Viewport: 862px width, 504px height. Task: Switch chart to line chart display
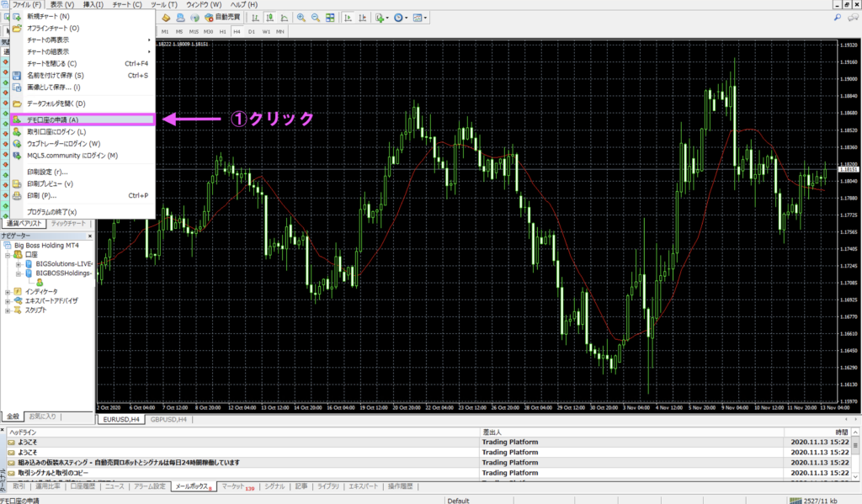pos(283,18)
